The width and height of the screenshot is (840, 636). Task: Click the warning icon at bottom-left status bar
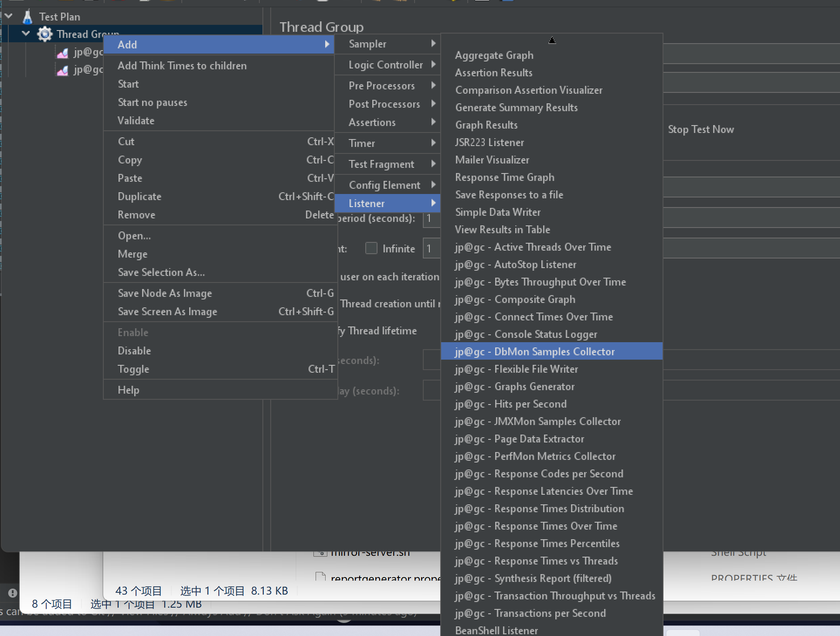tap(13, 593)
